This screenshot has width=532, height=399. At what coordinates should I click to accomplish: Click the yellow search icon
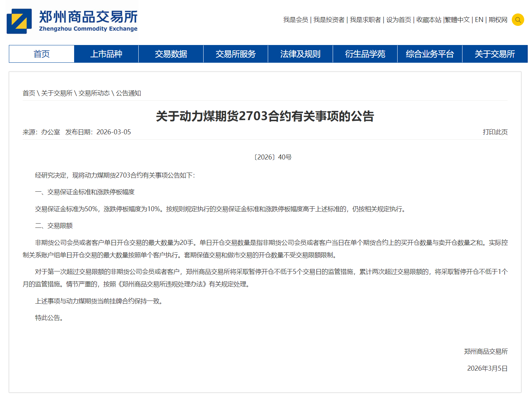click(x=517, y=20)
